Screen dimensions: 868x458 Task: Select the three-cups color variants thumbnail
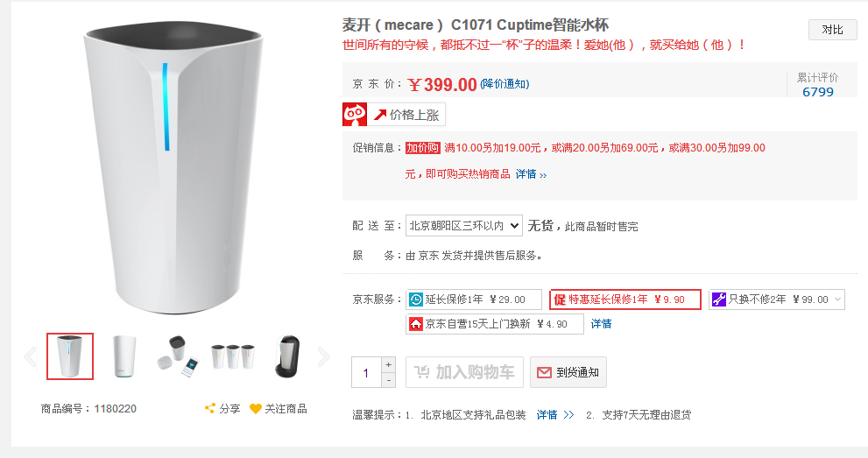(232, 356)
